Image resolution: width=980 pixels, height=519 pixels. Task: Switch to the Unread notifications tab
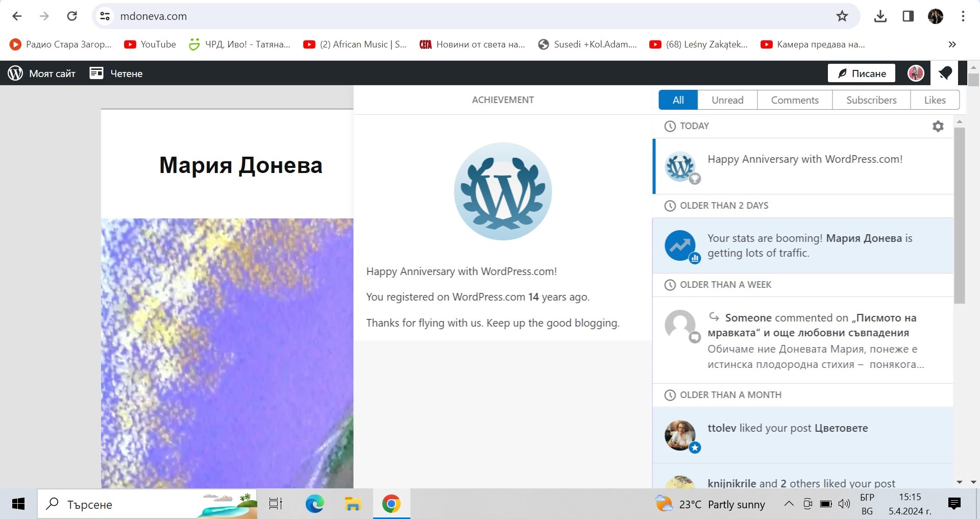pos(727,100)
